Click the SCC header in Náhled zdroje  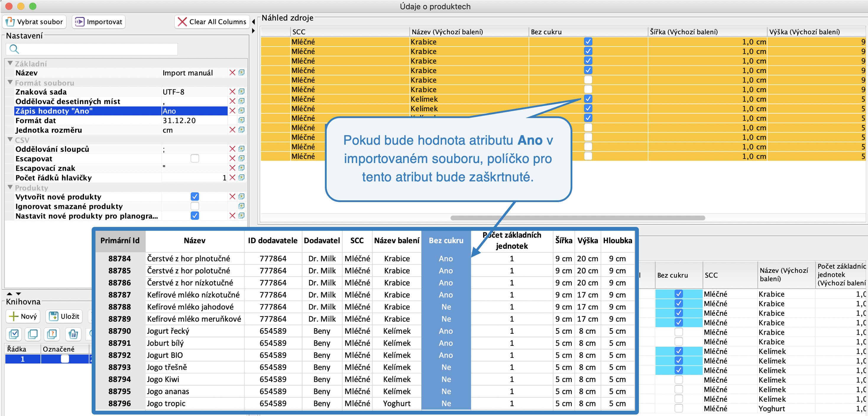click(350, 32)
